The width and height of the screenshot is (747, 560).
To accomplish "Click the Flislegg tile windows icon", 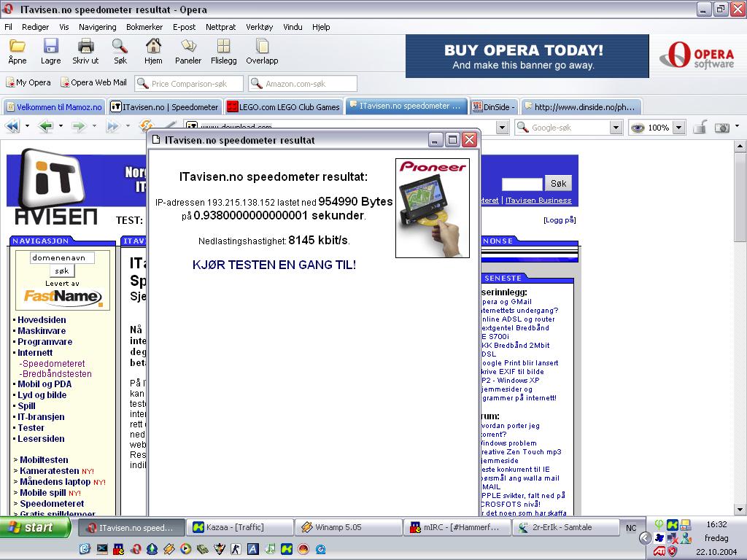I will pyautogui.click(x=223, y=46).
